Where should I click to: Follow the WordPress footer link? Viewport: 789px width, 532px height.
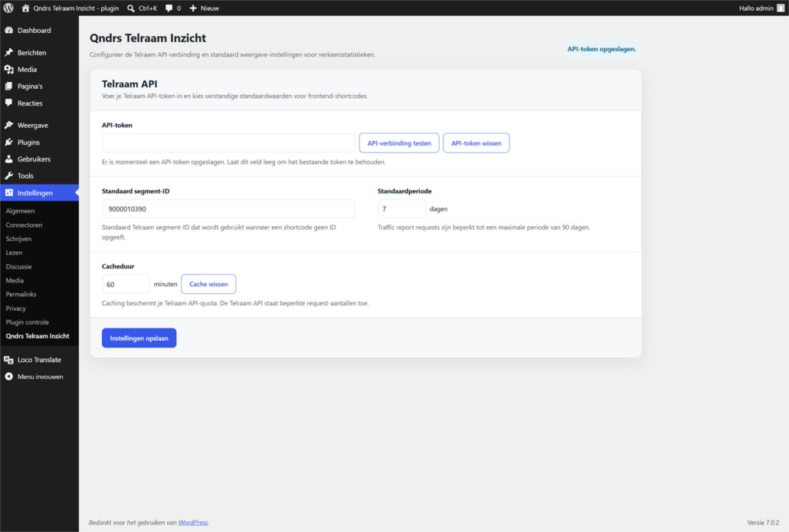[193, 523]
